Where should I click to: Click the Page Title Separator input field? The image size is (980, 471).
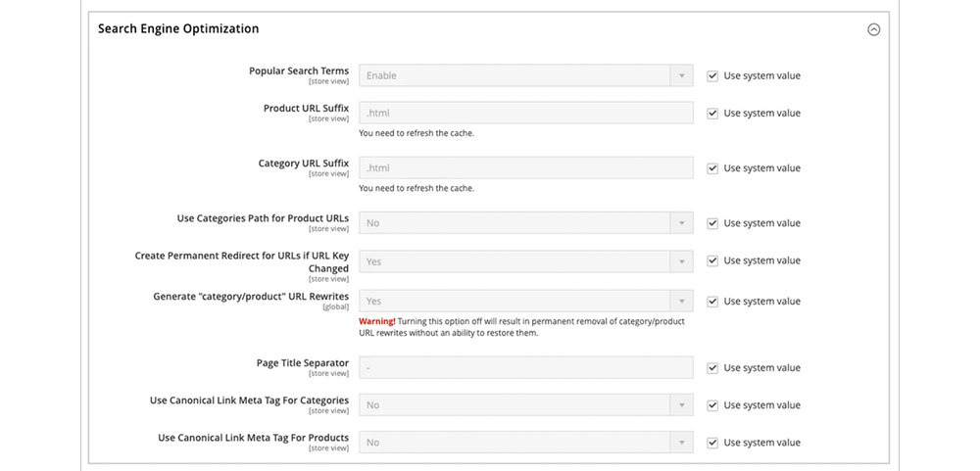point(526,368)
